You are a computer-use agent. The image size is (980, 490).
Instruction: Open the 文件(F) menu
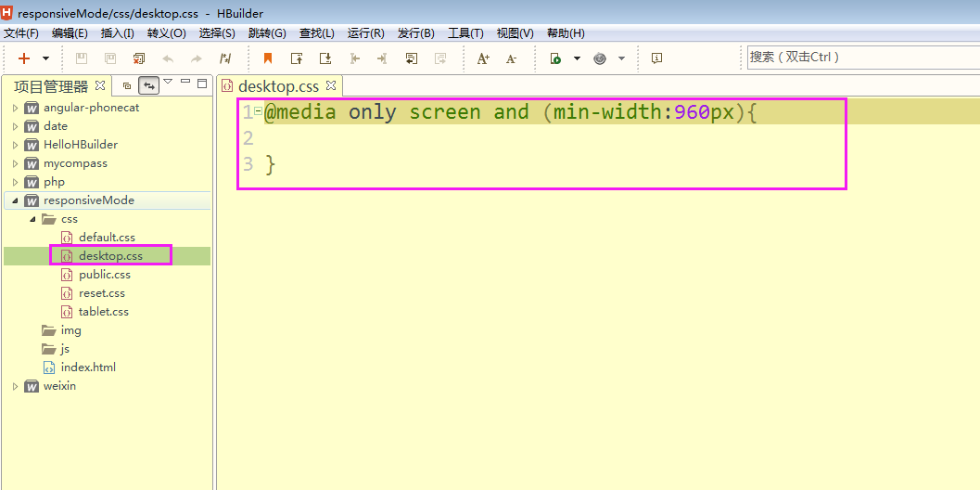pos(21,33)
